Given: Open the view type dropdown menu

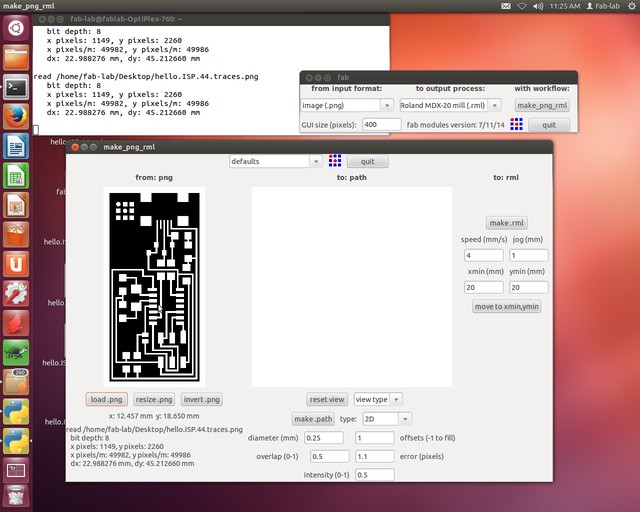Looking at the screenshot, I should [378, 399].
